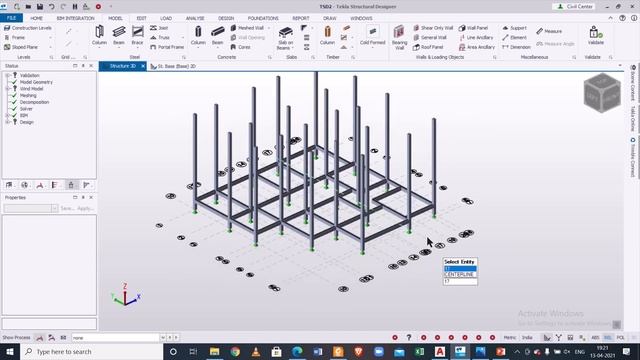This screenshot has height=360, width=640.
Task: Click the General Wall tool
Action: 430,37
